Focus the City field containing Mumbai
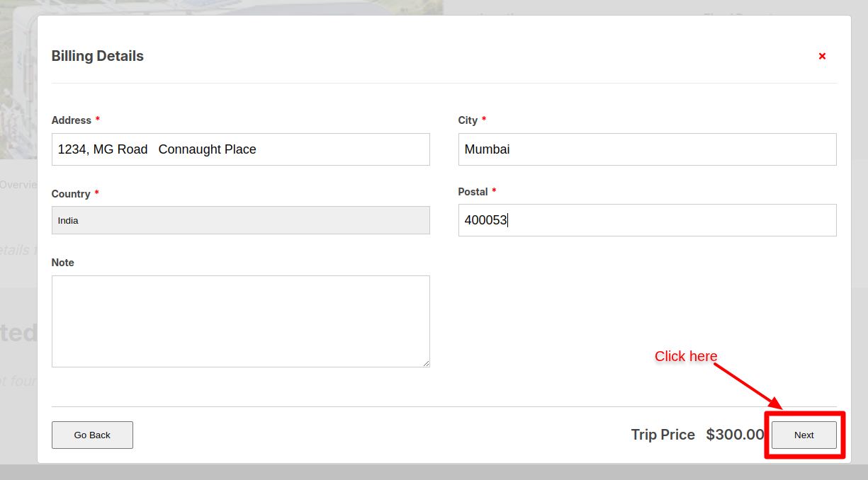The image size is (868, 480). (647, 149)
